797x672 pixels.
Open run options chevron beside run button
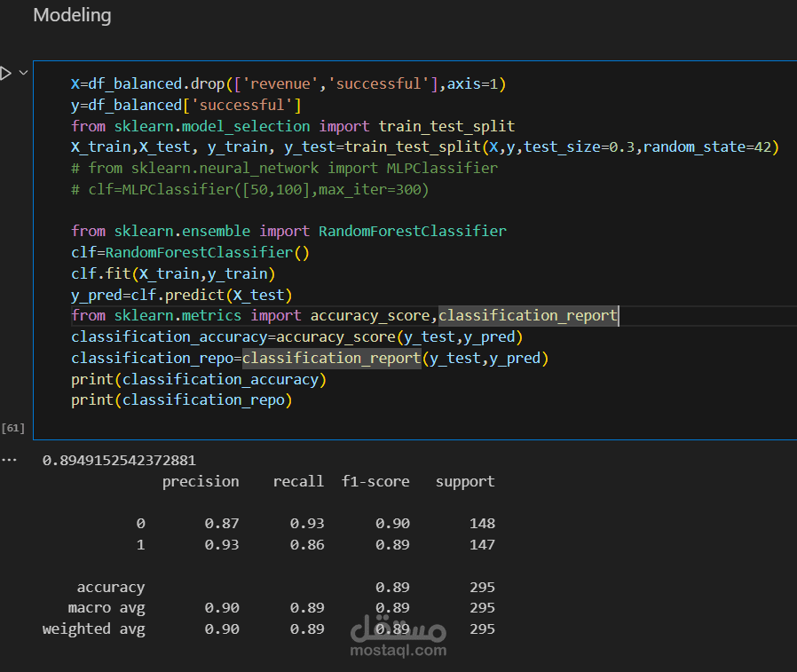click(23, 73)
